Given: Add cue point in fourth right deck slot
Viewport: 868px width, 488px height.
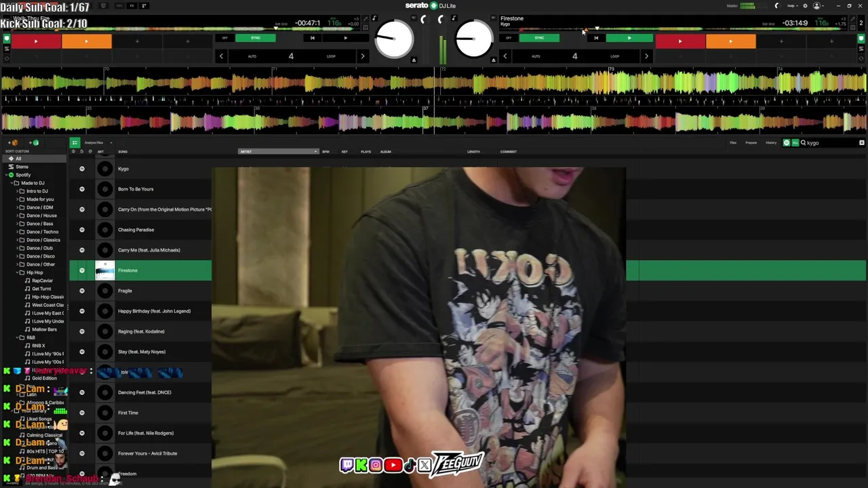Looking at the screenshot, I should [x=831, y=41].
